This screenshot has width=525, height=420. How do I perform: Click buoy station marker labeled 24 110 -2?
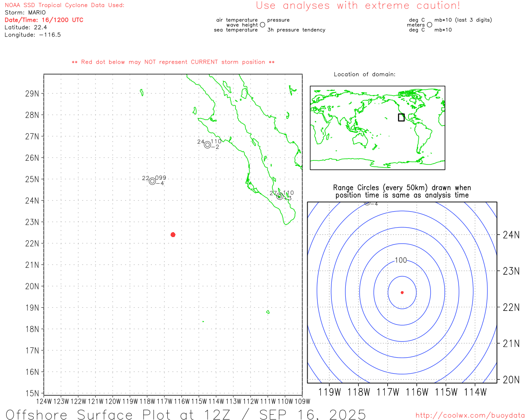pyautogui.click(x=208, y=145)
